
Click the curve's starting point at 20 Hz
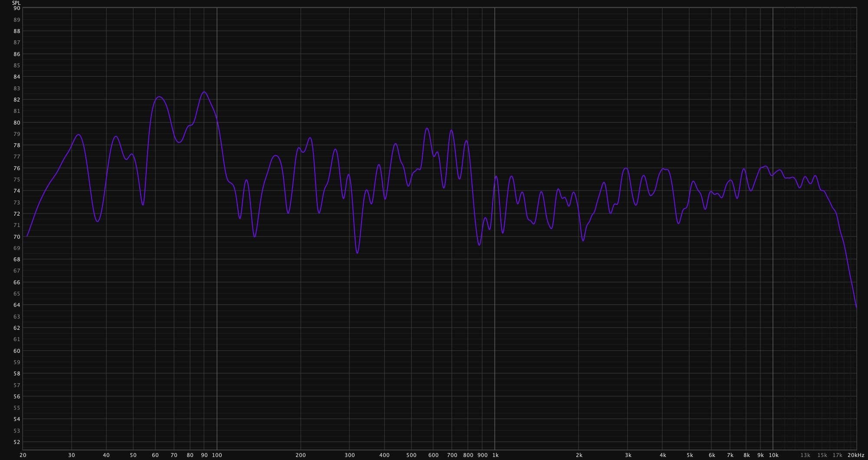click(x=27, y=237)
